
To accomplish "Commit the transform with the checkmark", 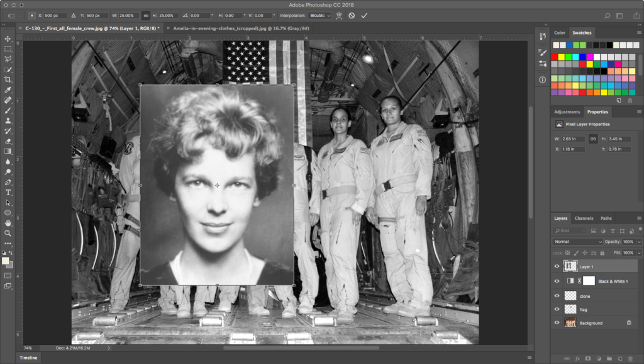I will tap(364, 15).
